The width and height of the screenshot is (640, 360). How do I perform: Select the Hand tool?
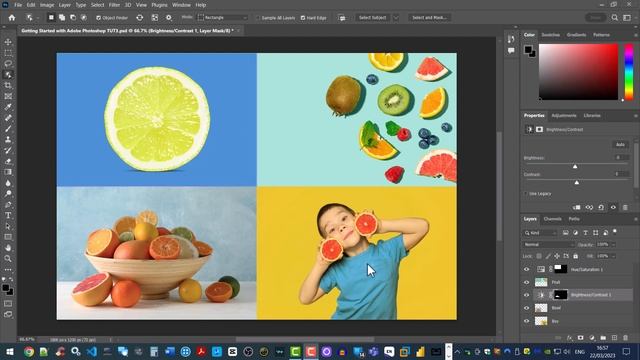click(x=8, y=248)
